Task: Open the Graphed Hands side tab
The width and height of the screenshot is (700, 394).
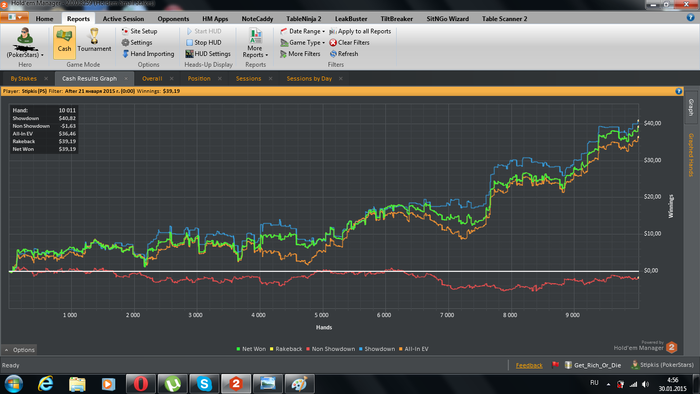Action: (x=691, y=155)
